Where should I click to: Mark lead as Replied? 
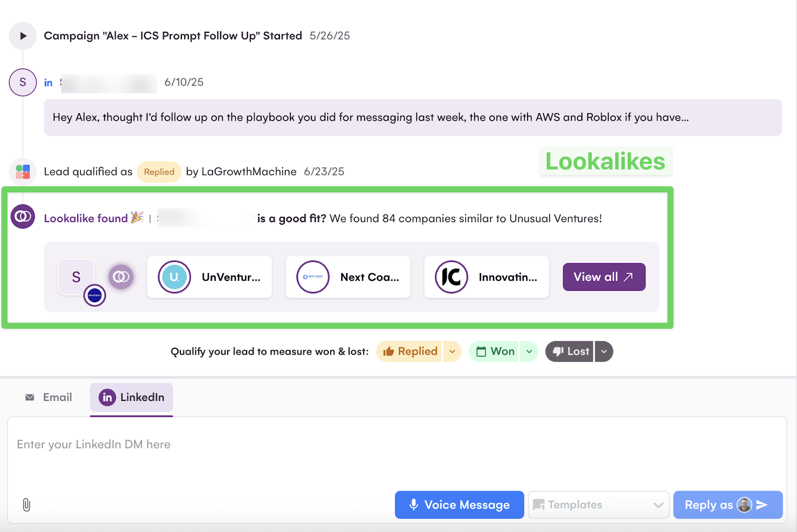coord(410,352)
